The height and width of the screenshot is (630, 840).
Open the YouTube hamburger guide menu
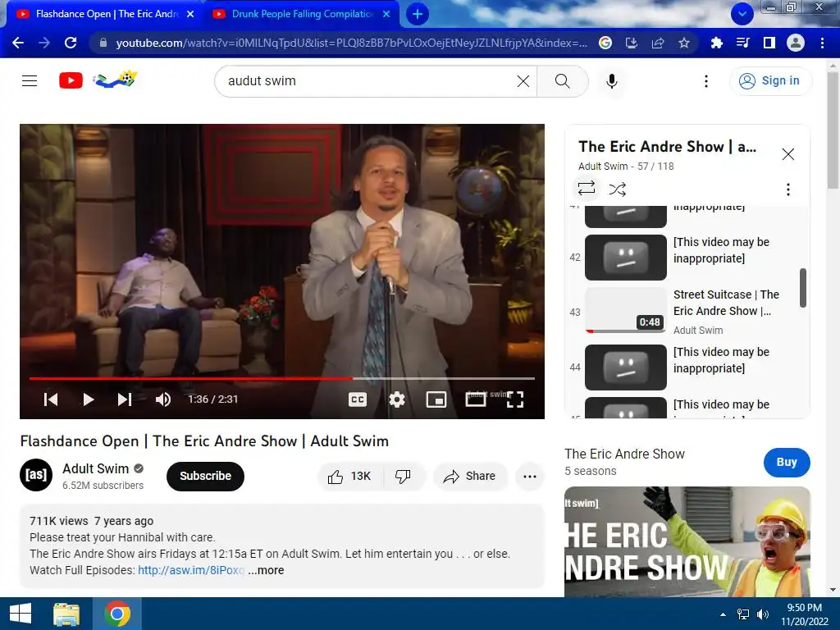click(30, 81)
